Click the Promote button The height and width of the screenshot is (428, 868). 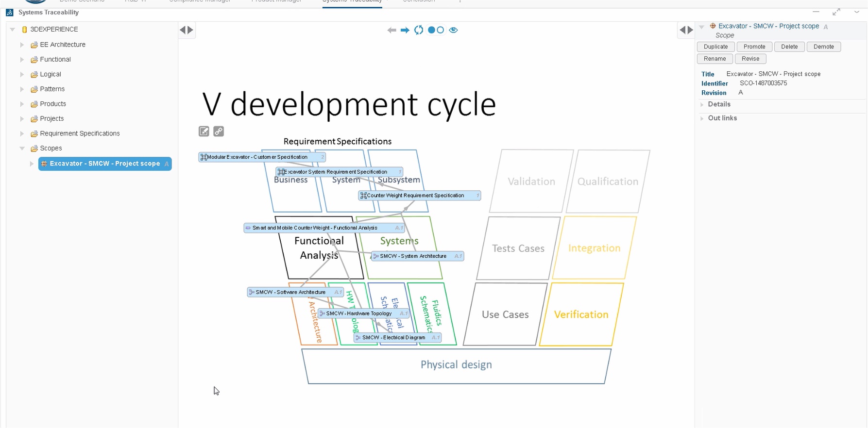[754, 47]
